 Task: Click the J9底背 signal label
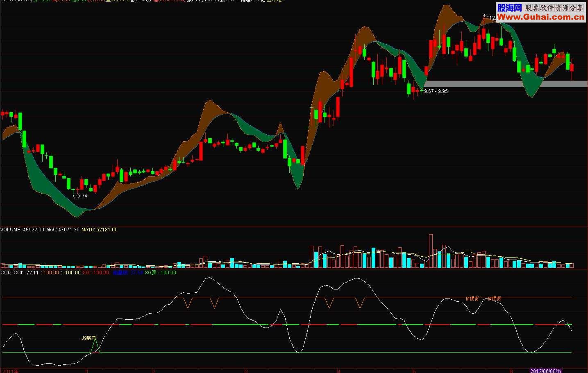pyautogui.click(x=89, y=338)
